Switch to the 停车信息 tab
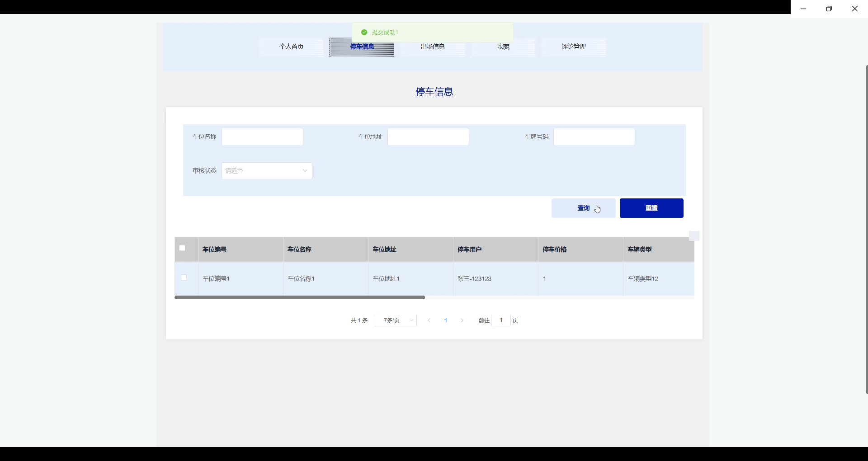 362,47
